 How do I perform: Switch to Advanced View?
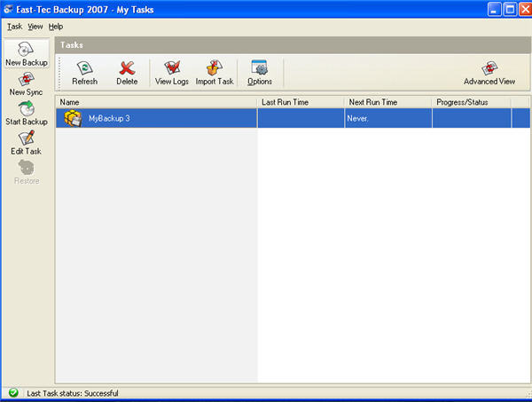pyautogui.click(x=489, y=73)
